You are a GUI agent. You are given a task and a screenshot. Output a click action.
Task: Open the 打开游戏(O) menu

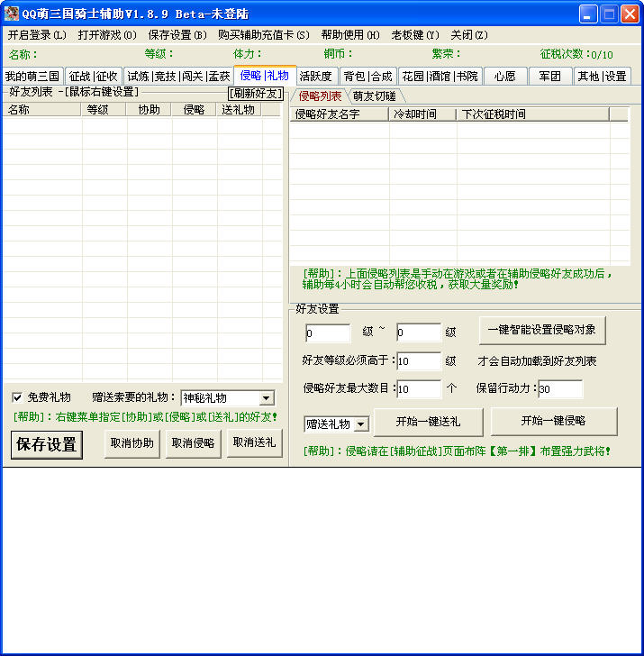(x=107, y=35)
